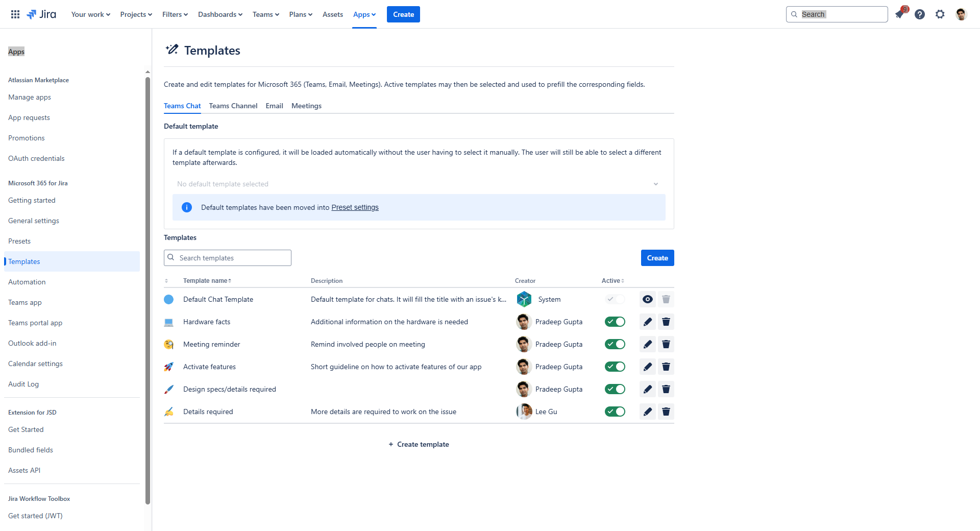Edit the Details required template
The height and width of the screenshot is (531, 980).
[648, 412]
